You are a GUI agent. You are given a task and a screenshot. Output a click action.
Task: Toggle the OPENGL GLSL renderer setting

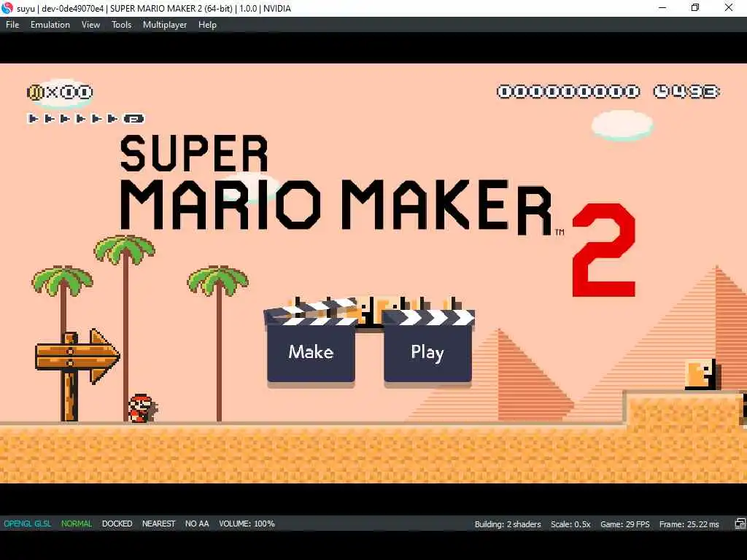(28, 524)
